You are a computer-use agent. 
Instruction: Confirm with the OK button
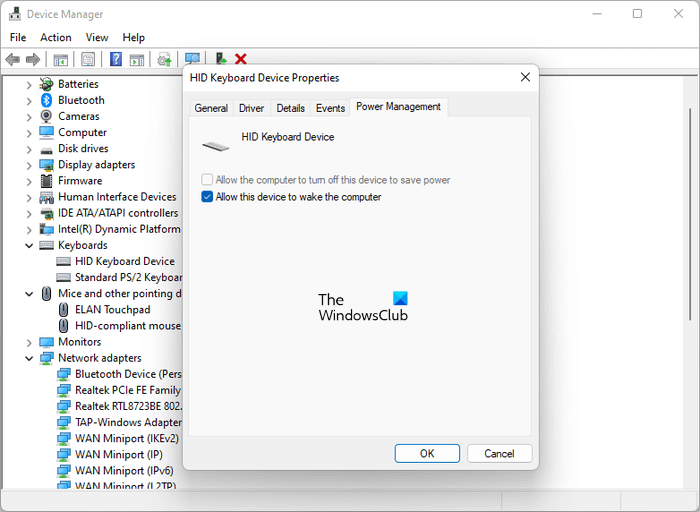tap(427, 454)
